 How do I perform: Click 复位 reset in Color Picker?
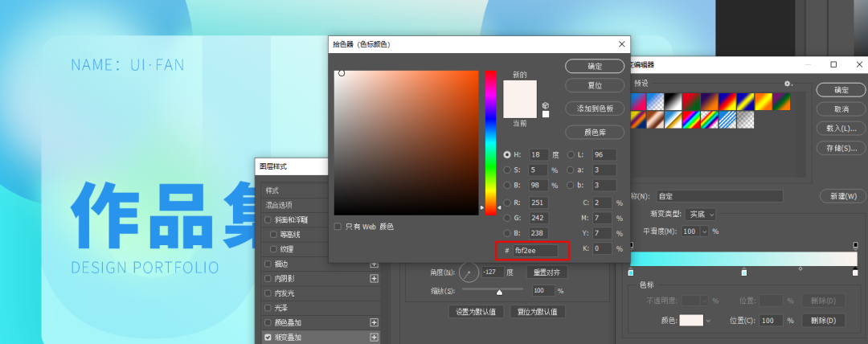pos(595,86)
